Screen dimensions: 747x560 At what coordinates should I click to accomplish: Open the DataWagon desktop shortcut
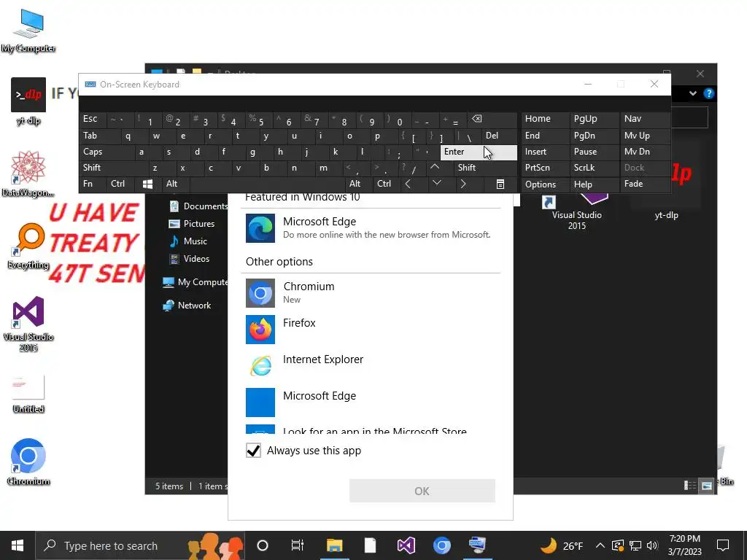click(x=28, y=174)
